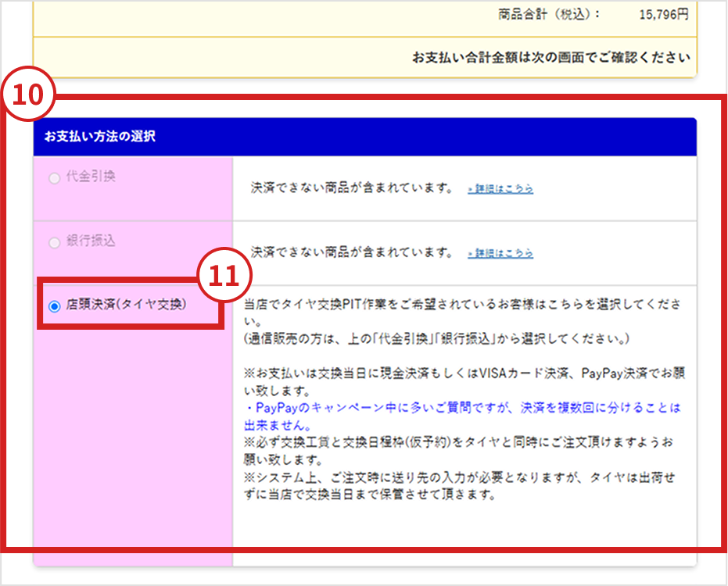Click the 銀行振込 label text

point(91,242)
